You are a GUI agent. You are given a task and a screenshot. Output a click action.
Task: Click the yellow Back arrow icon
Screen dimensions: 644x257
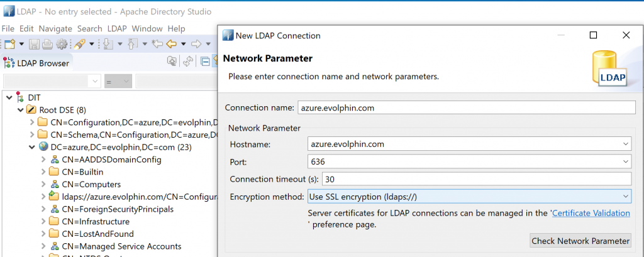click(x=171, y=44)
